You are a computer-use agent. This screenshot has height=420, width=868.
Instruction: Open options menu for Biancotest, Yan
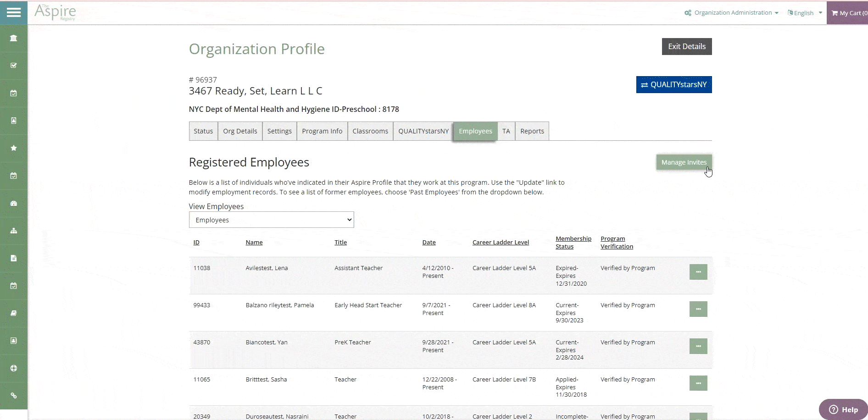tap(698, 346)
